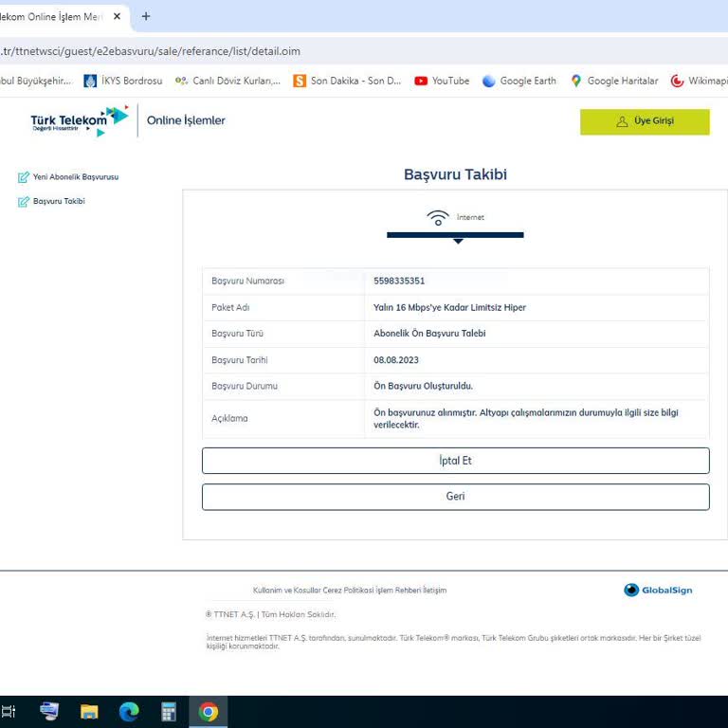Open the Canlı Döviz Kurları bookmark
This screenshot has height=728, width=728.
[227, 81]
